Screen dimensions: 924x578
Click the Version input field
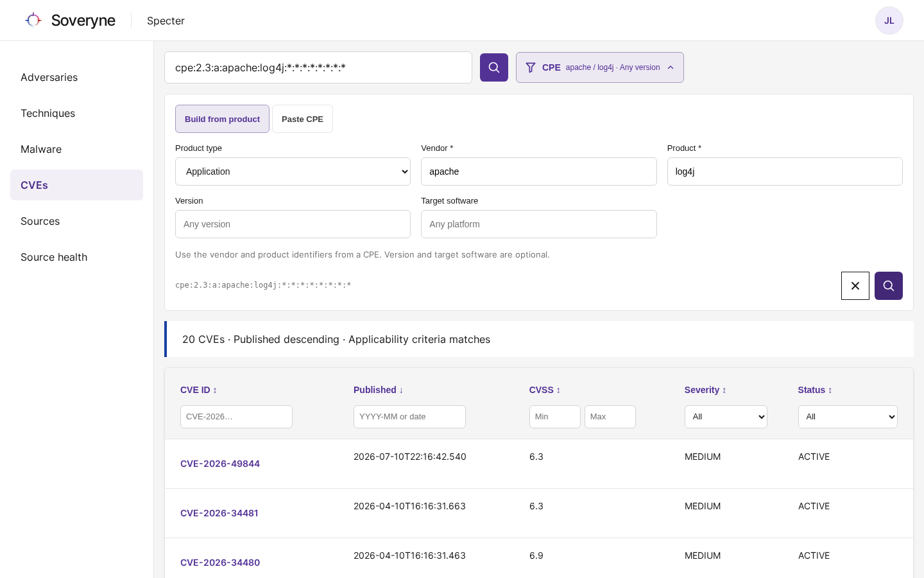click(x=293, y=224)
